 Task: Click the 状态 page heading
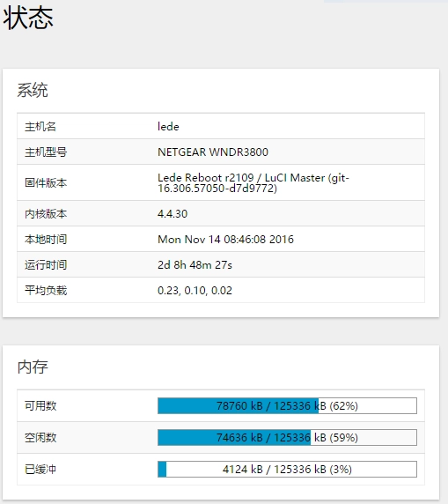(28, 19)
